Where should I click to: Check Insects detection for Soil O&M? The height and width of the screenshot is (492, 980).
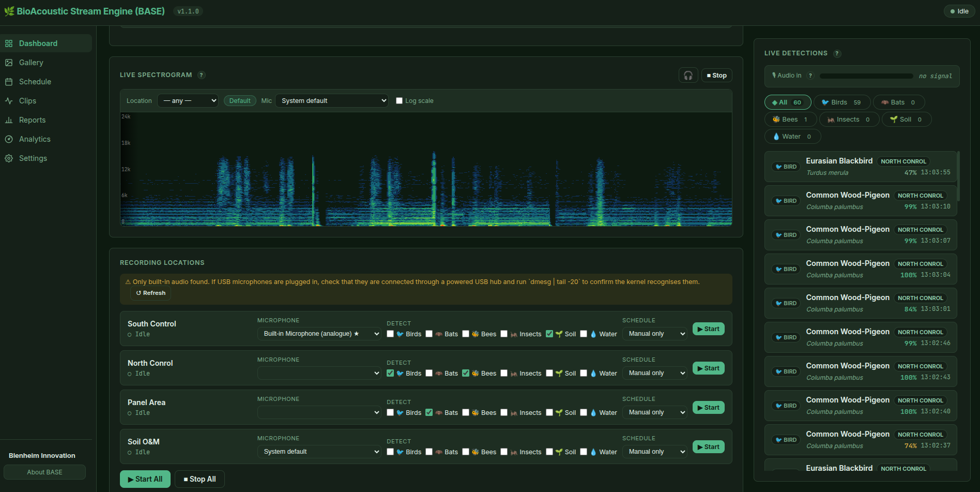point(504,452)
